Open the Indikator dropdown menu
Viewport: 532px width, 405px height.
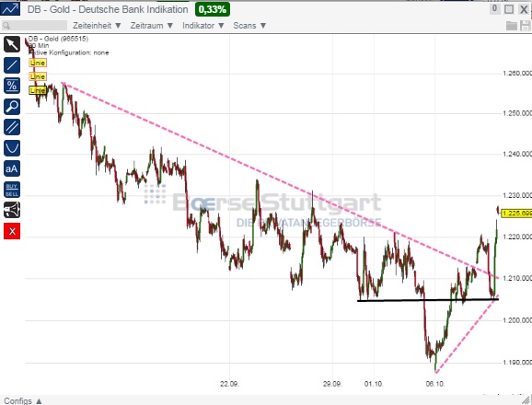(203, 26)
